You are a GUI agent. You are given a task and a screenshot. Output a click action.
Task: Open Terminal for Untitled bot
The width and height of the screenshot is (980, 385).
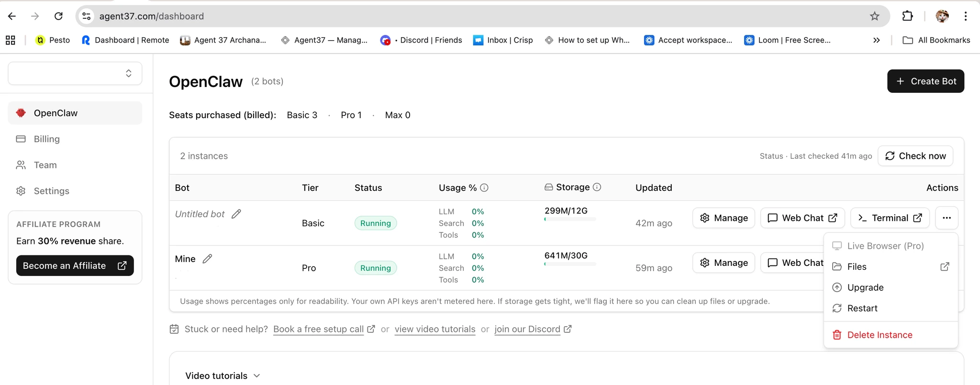[x=890, y=218]
